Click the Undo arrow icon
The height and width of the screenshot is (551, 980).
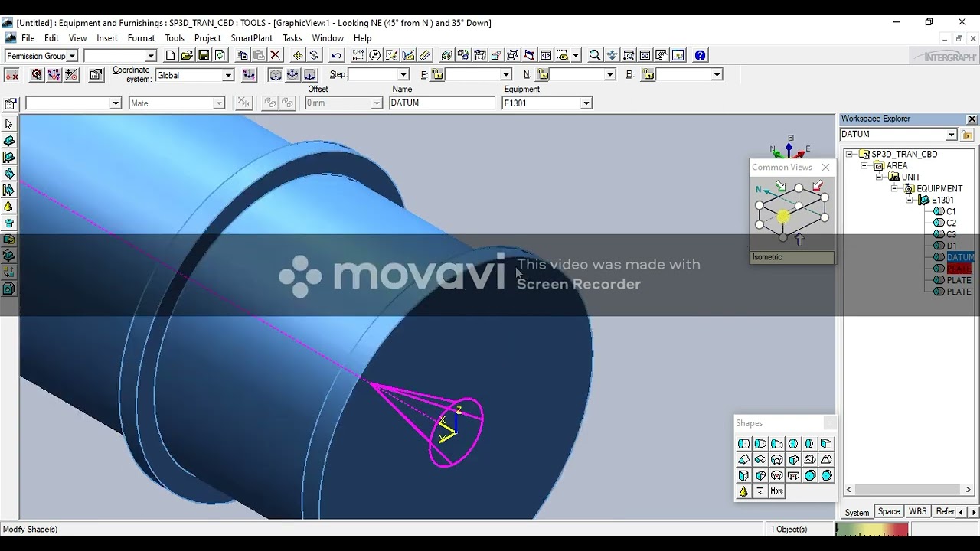pos(336,55)
